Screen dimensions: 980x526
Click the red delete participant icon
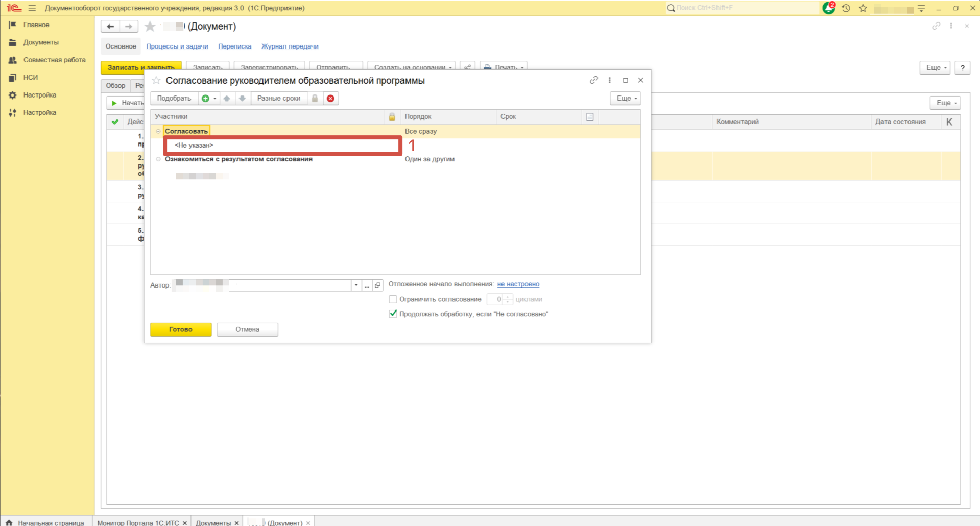[330, 99]
